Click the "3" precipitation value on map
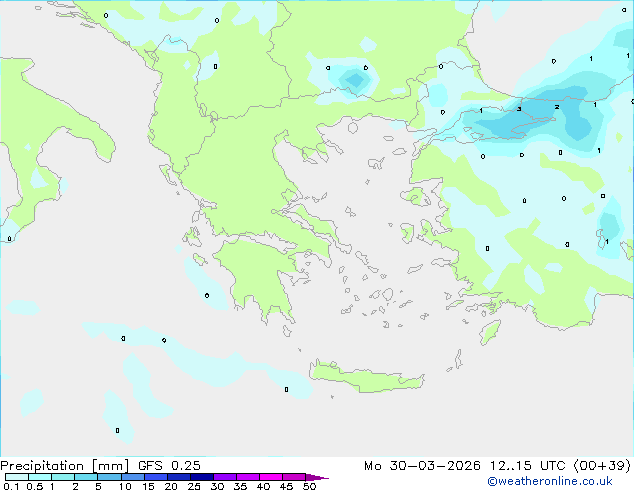Image resolution: width=634 pixels, height=490 pixels. [519, 109]
